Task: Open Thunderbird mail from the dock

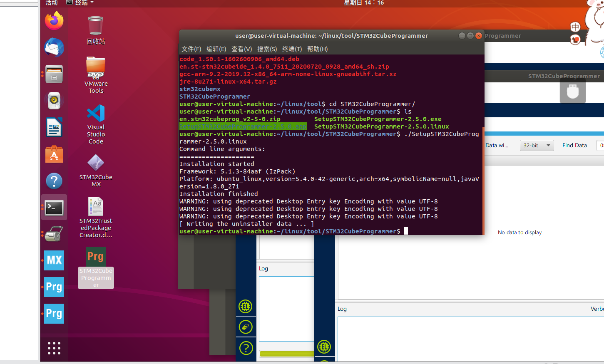Action: (x=54, y=47)
